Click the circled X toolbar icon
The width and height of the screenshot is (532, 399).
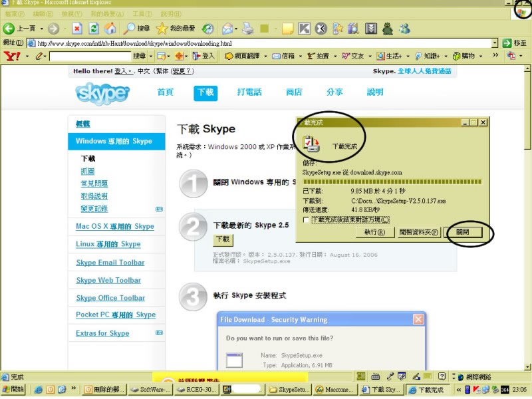pos(321,29)
